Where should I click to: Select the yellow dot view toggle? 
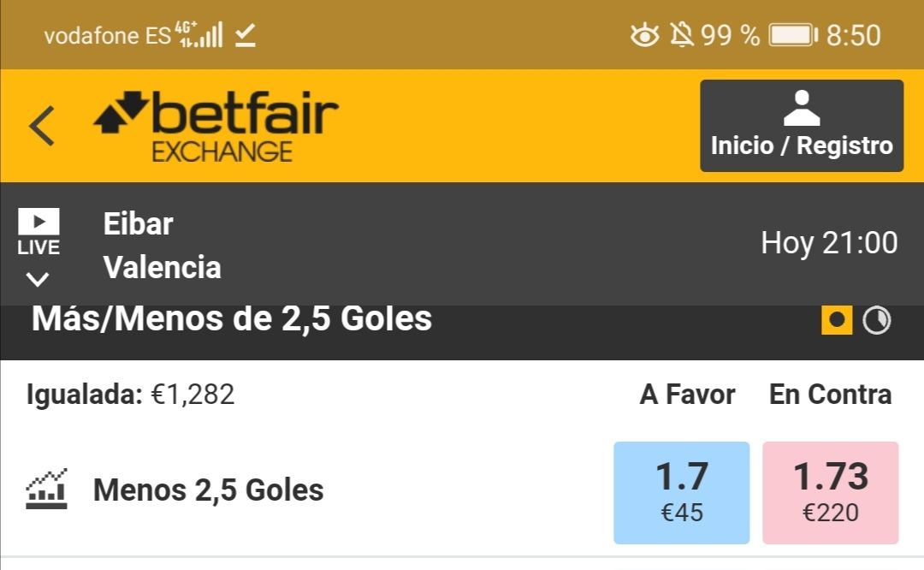coord(837,320)
